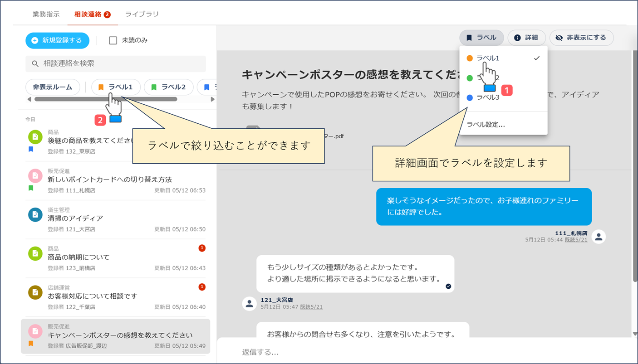Click green bookmark on 新しいポイントカード thread
Viewport: 638px width, 364px height.
click(x=31, y=188)
